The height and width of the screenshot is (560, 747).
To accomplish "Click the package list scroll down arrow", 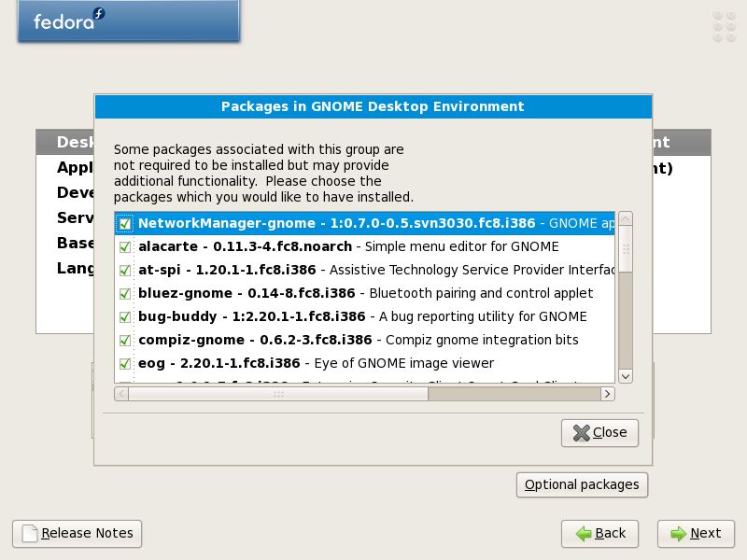I will coord(626,376).
